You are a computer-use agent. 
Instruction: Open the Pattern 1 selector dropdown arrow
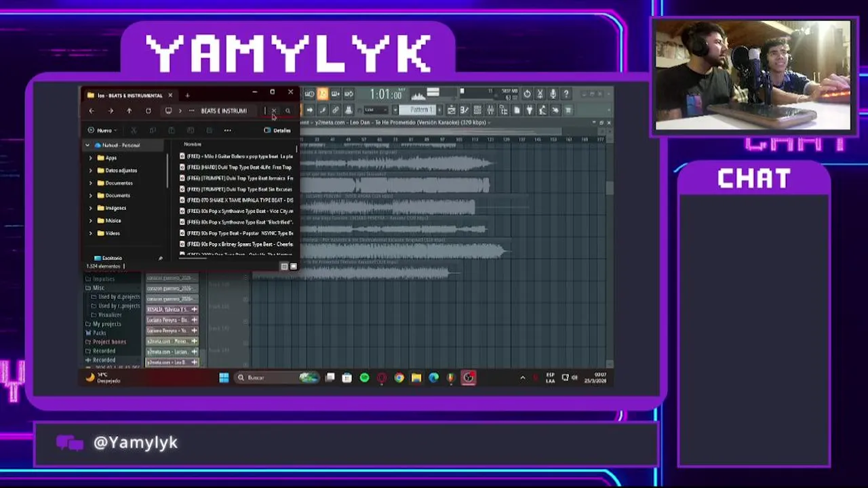(395, 110)
